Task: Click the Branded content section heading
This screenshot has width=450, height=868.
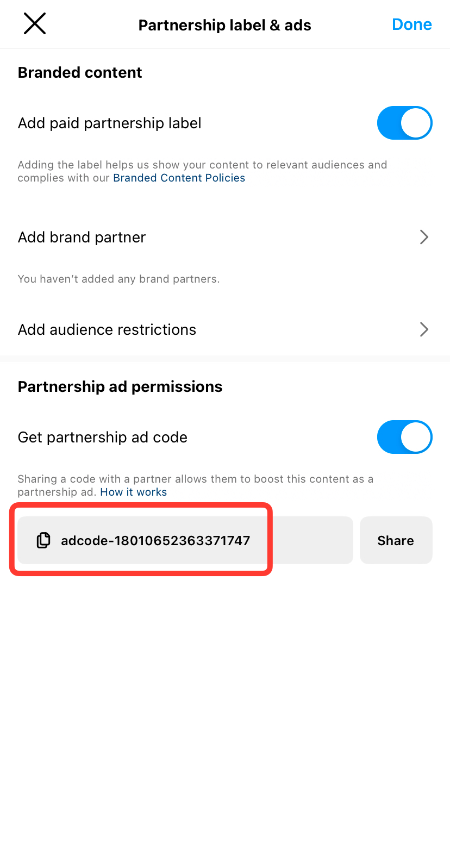Action: pos(80,72)
